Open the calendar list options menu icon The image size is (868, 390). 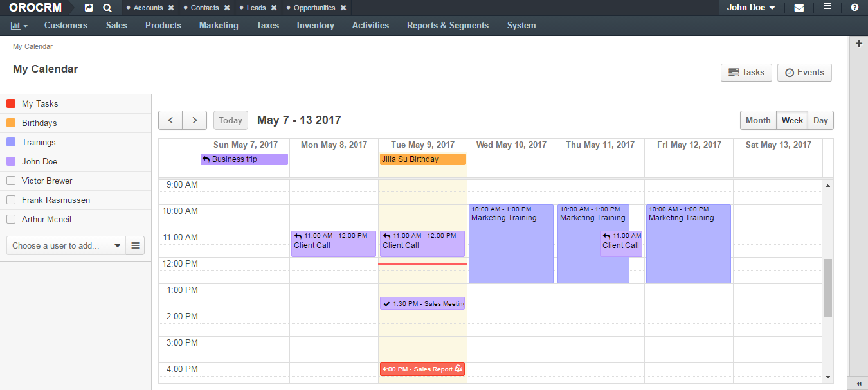[135, 245]
